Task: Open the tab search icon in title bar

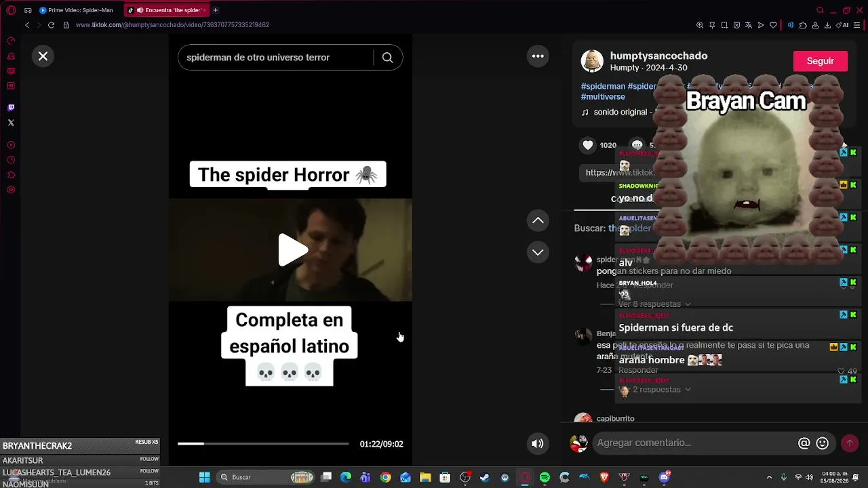Action: pos(820,10)
